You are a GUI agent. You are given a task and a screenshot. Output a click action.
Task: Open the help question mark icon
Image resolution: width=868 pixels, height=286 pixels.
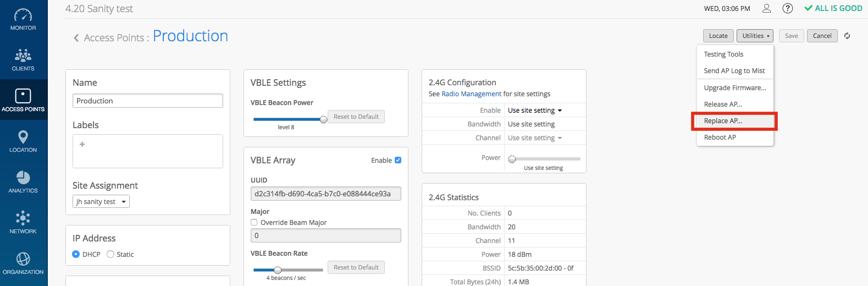click(787, 8)
